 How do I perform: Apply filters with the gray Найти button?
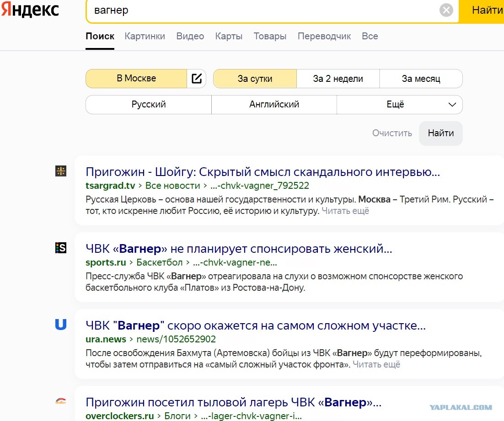(x=441, y=133)
